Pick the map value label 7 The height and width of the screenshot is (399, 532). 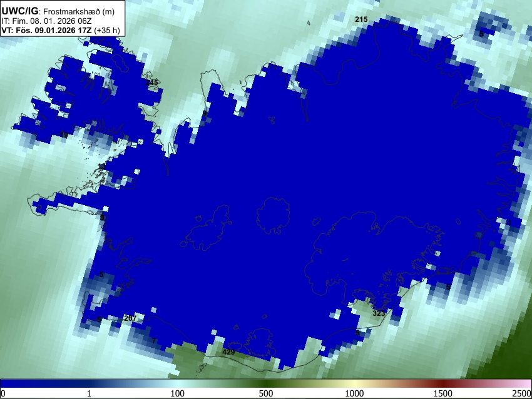[x=154, y=340]
